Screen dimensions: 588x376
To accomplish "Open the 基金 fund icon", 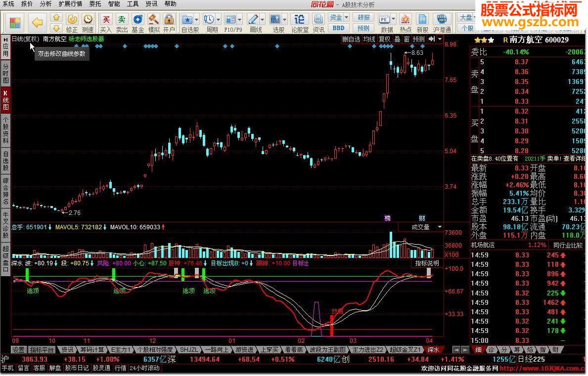I will [137, 19].
